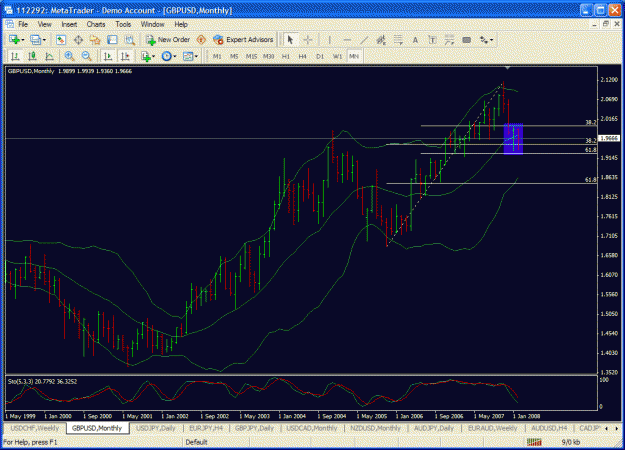Set timeframe to M1
This screenshot has height=450, width=625.
(x=217, y=57)
